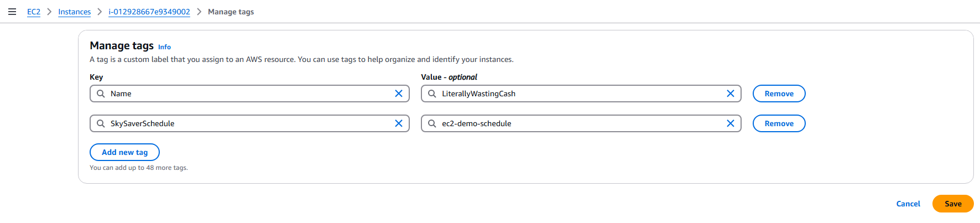The width and height of the screenshot is (980, 223).
Task: Click the search icon in SkySaverSchedule field
Action: click(101, 123)
